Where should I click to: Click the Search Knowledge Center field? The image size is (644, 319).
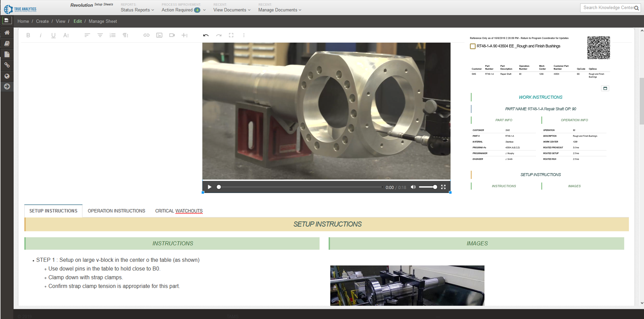point(607,8)
